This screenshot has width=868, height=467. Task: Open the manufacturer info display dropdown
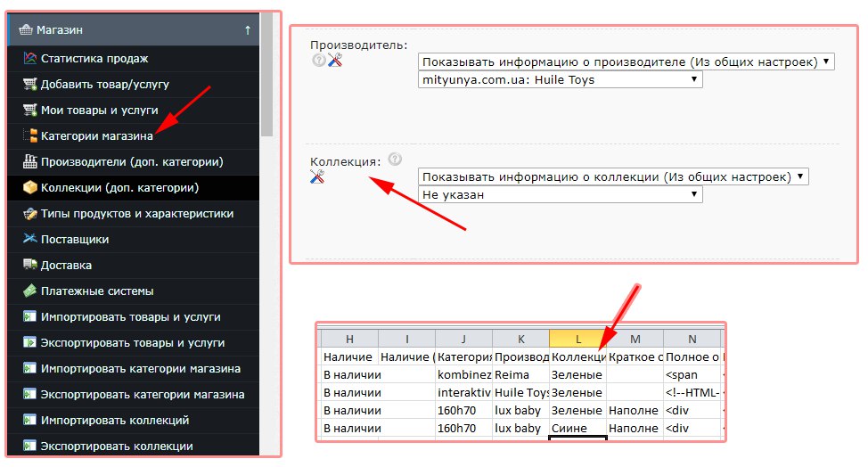pos(626,62)
